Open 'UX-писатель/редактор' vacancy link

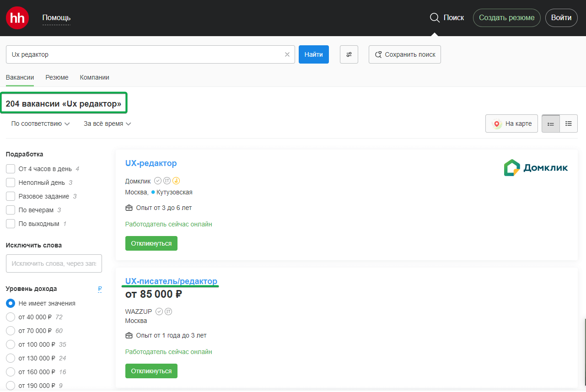[x=171, y=281]
